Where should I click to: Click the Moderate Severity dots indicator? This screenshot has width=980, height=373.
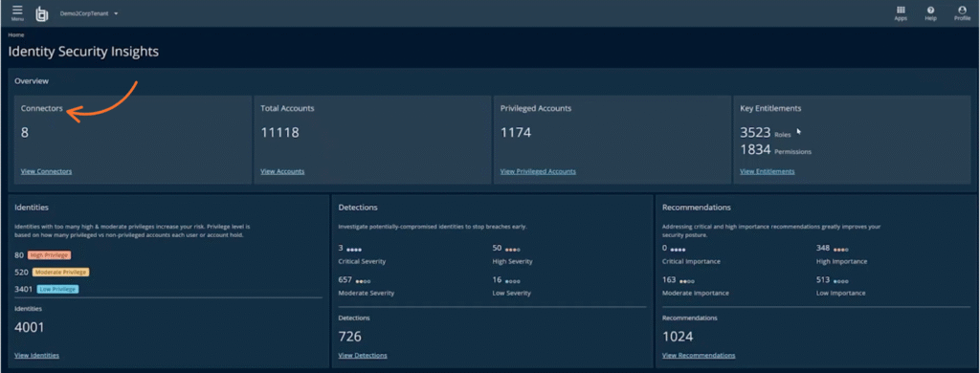pos(363,281)
